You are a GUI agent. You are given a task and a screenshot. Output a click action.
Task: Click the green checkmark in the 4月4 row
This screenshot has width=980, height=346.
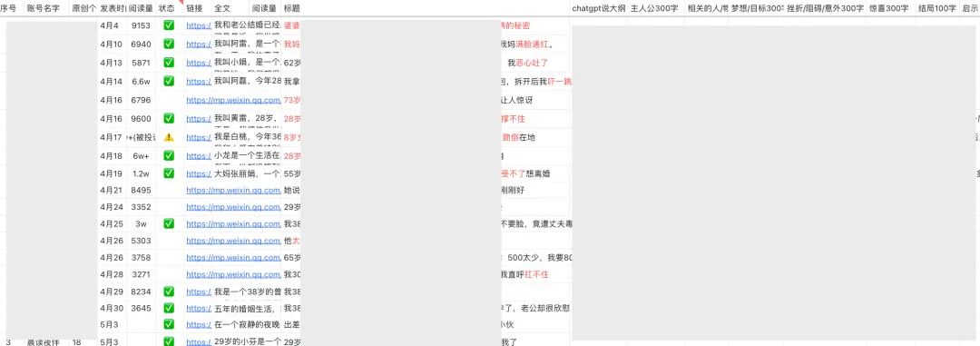pyautogui.click(x=169, y=25)
